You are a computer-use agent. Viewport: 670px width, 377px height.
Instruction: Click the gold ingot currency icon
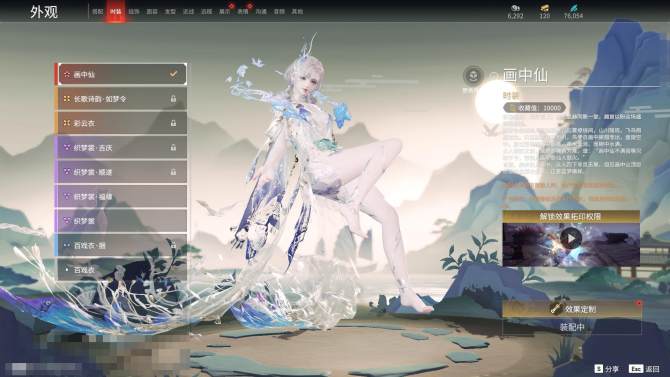click(544, 8)
